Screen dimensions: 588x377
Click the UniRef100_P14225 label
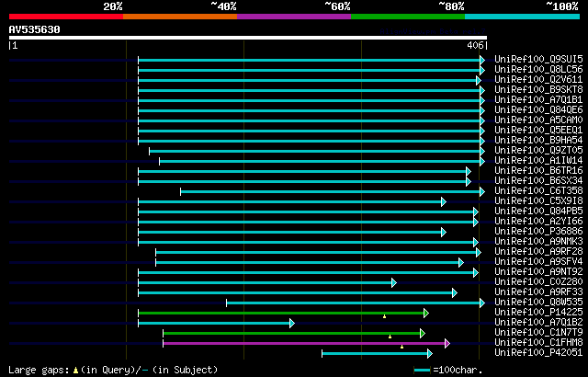click(x=538, y=313)
